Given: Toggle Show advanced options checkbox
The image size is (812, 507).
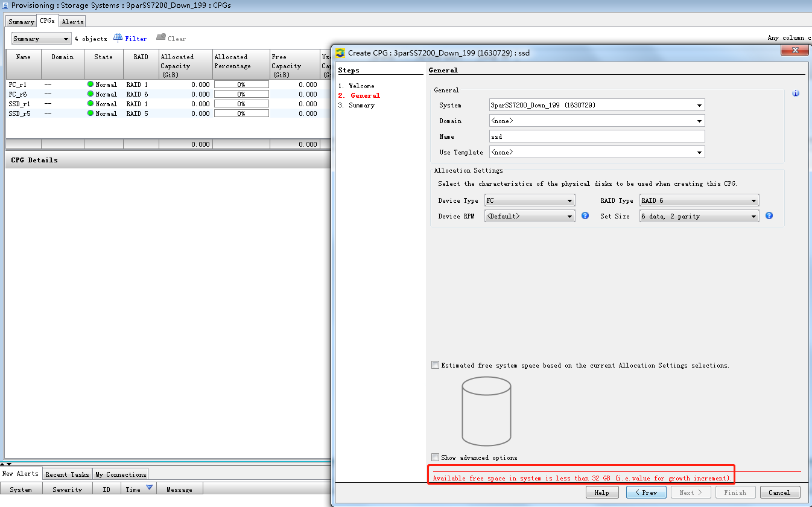Looking at the screenshot, I should 435,458.
